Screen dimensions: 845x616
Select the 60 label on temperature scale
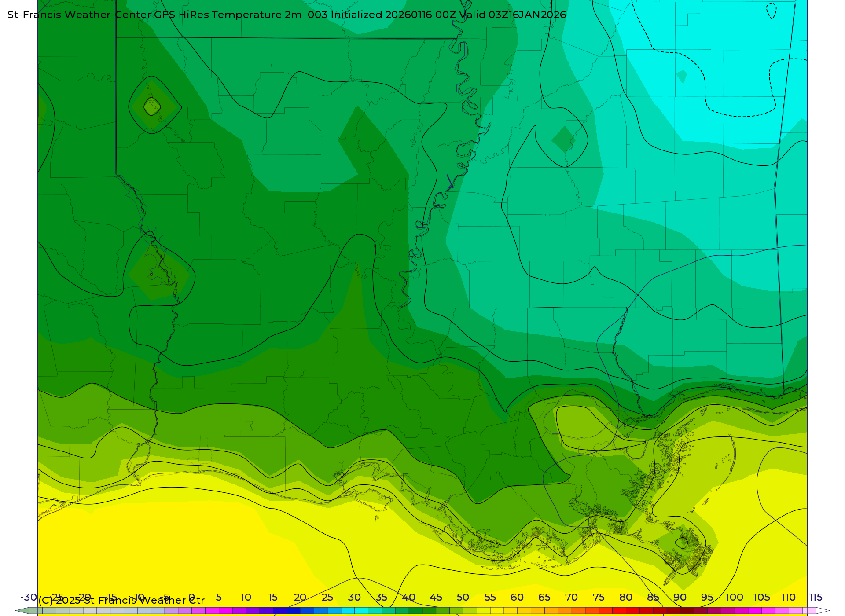(x=517, y=597)
